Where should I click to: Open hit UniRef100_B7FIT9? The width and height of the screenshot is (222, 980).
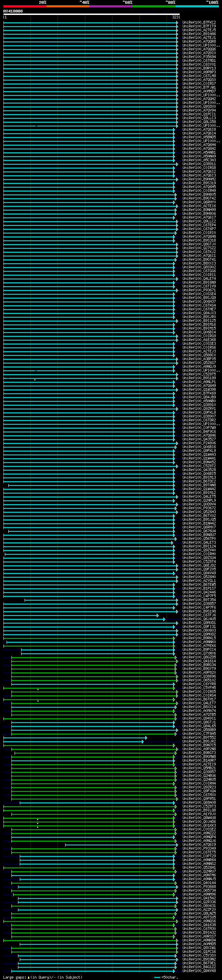coord(199,26)
